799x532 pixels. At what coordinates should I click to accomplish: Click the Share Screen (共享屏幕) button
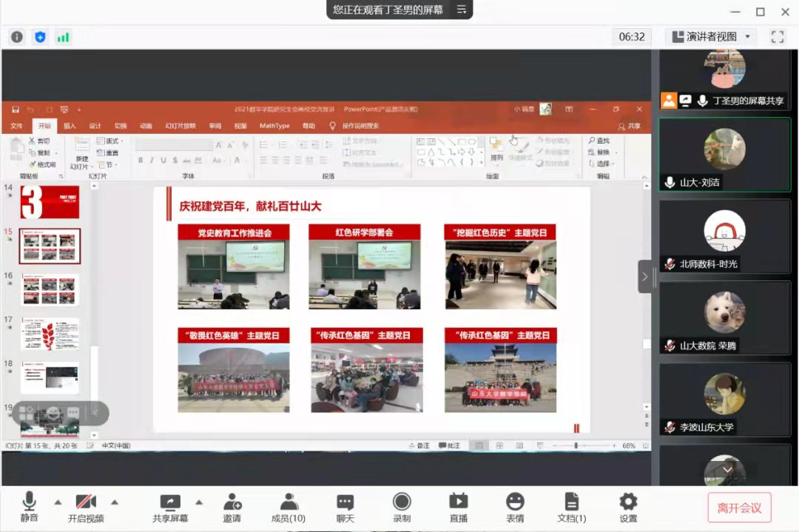pyautogui.click(x=170, y=507)
